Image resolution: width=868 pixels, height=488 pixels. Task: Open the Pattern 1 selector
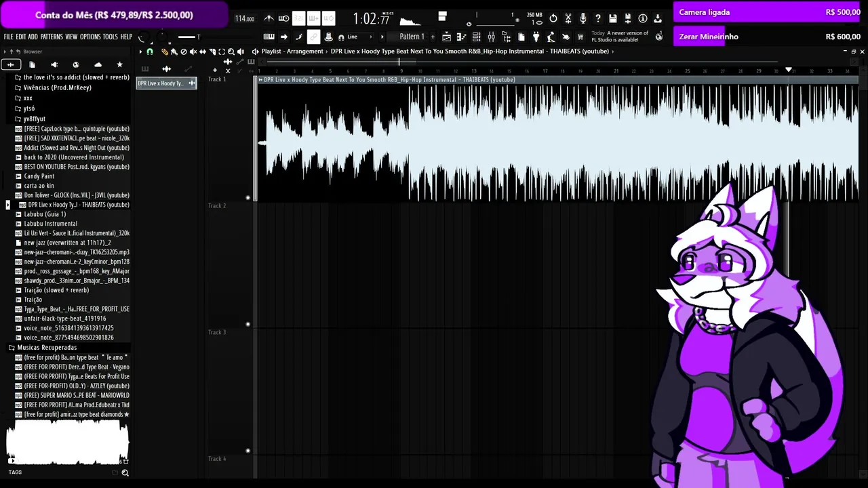(412, 37)
